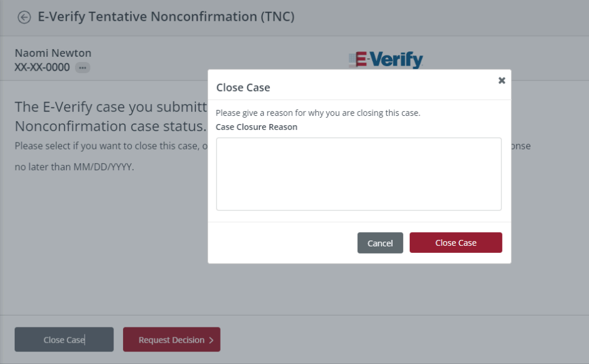The height and width of the screenshot is (364, 589).
Task: Select the Close Case dialog title
Action: (243, 87)
